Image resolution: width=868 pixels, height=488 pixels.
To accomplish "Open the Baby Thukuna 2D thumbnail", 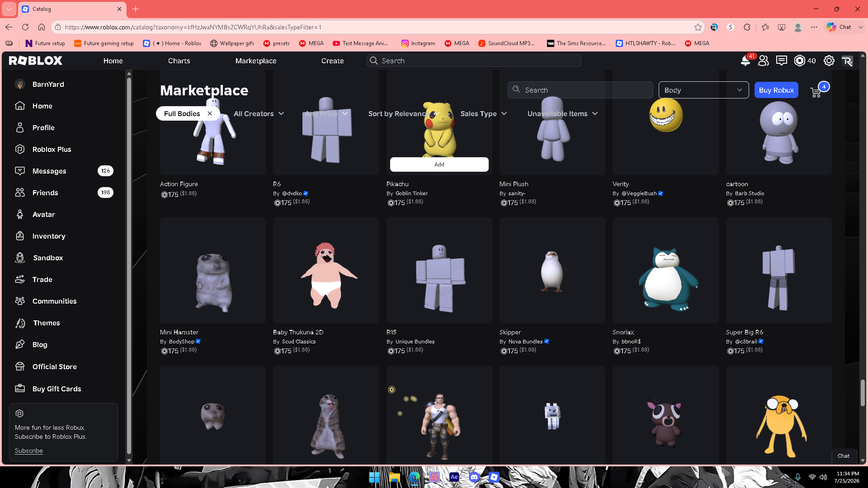I will coord(326,270).
